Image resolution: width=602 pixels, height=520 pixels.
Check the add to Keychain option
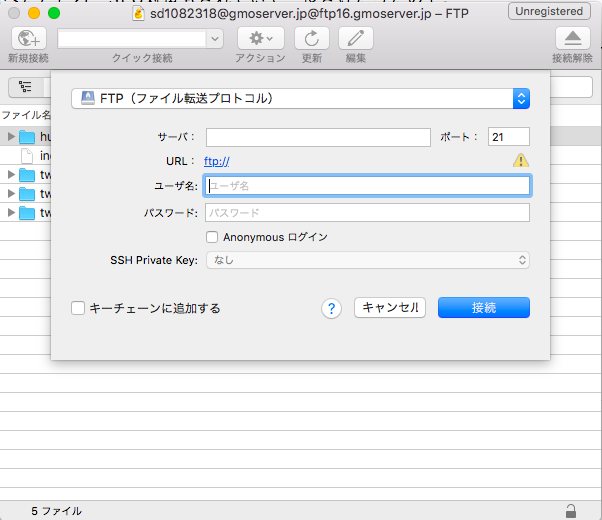pyautogui.click(x=78, y=308)
